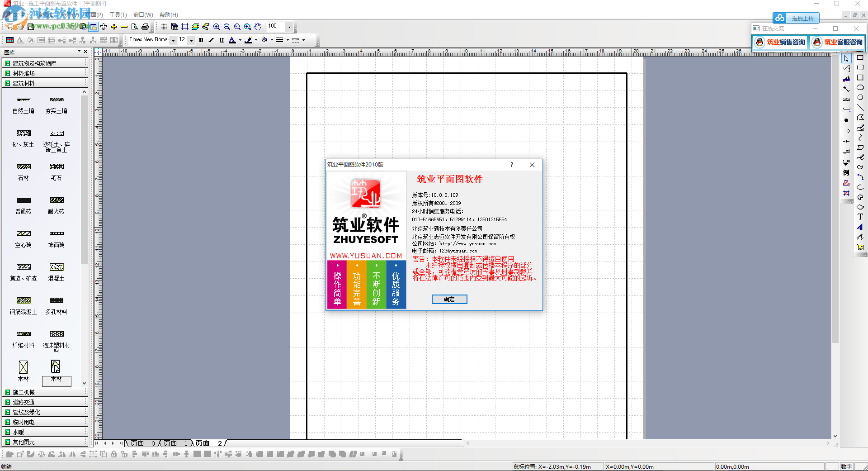Select the insert picture tool
The image size is (868, 471).
860,247
